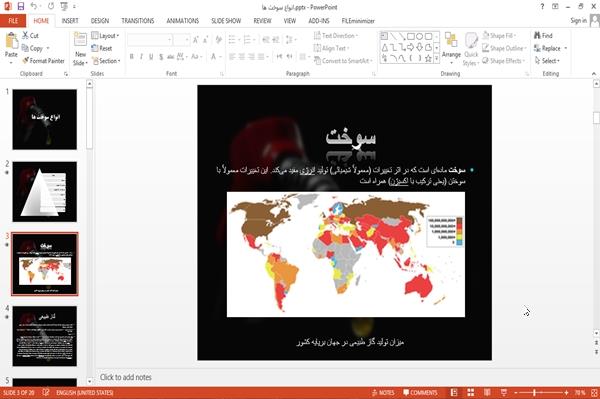Open the Select dropdown in Editing
The width and height of the screenshot is (600, 399).
click(547, 61)
